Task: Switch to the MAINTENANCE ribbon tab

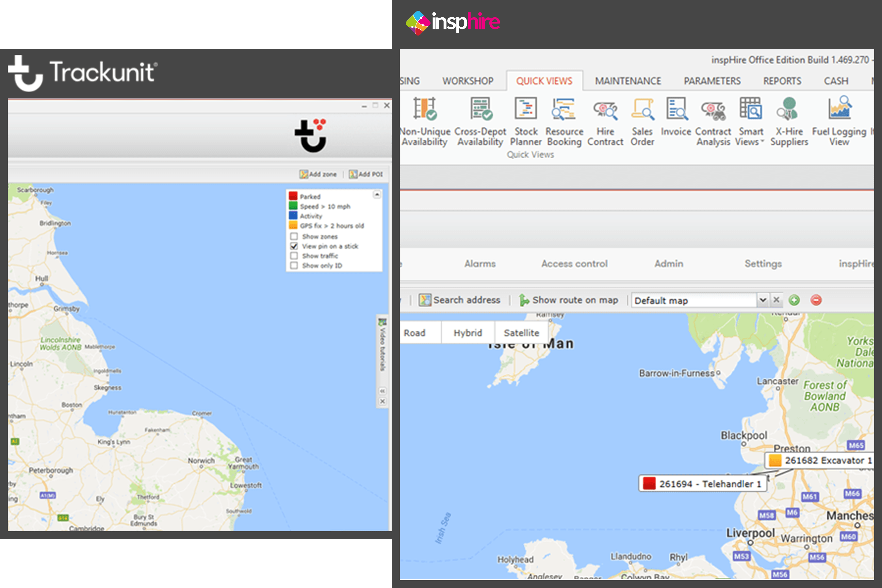Action: (628, 81)
